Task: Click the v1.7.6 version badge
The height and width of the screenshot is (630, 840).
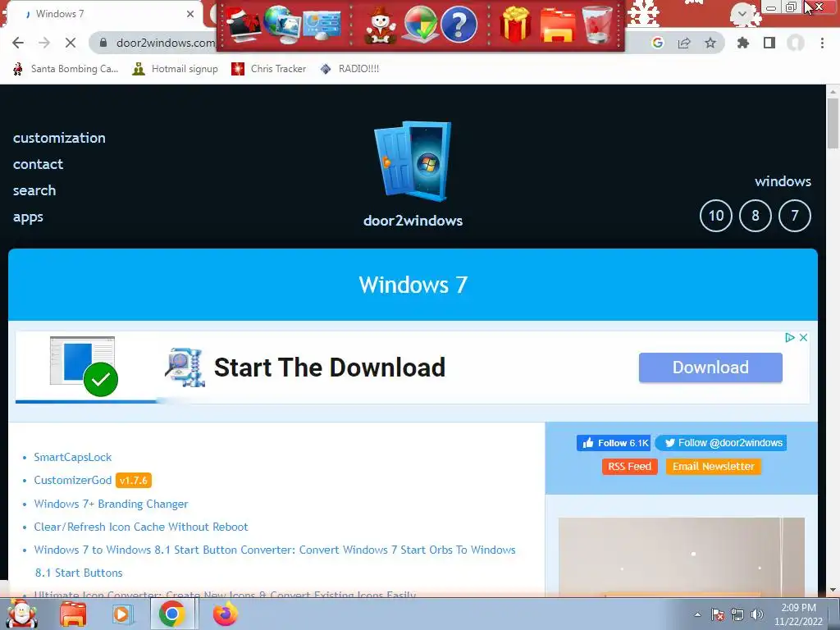Action: [x=134, y=481]
